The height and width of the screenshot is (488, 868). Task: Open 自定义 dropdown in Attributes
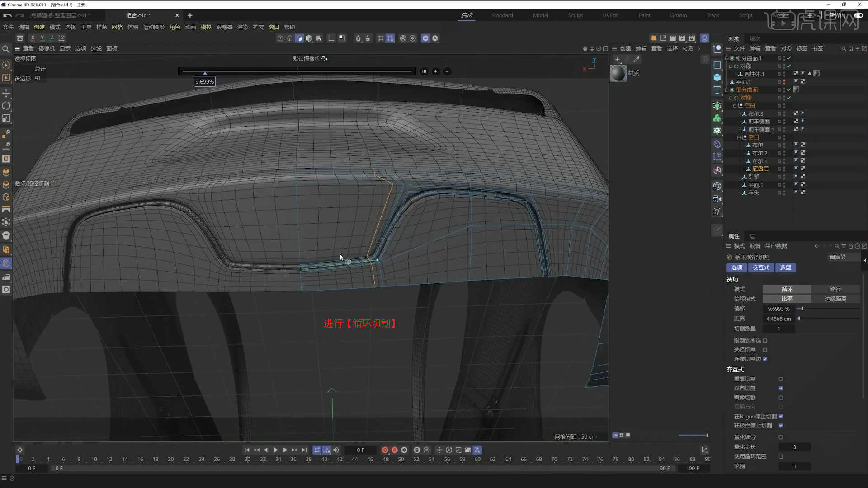click(844, 257)
